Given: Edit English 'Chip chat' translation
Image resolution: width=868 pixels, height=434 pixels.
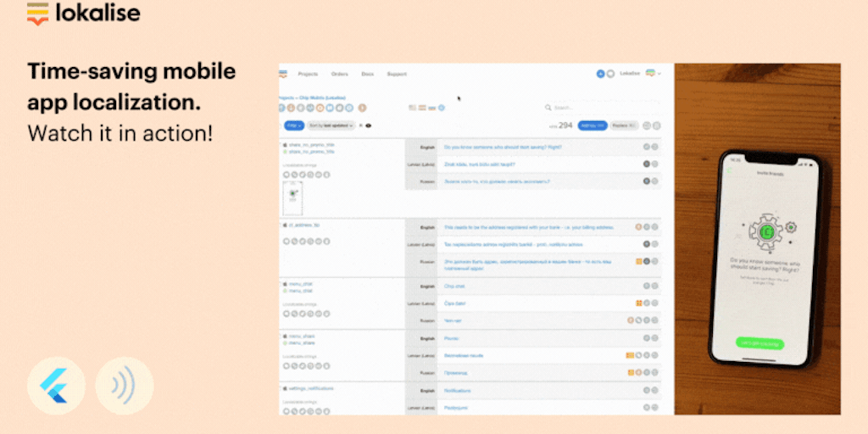Looking at the screenshot, I should pyautogui.click(x=454, y=287).
